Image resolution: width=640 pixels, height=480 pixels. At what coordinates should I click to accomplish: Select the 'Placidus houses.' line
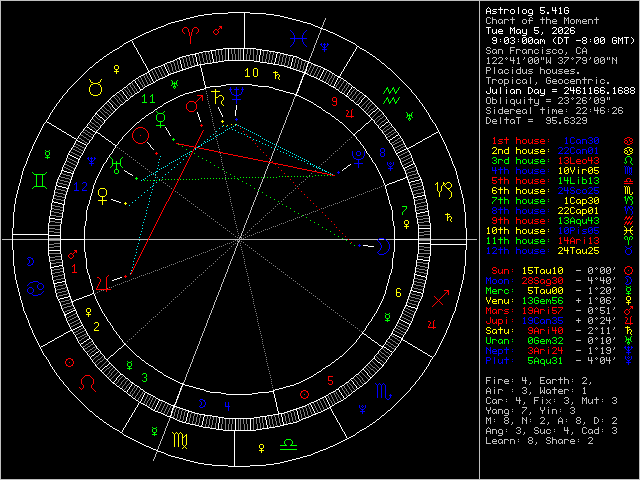533,71
